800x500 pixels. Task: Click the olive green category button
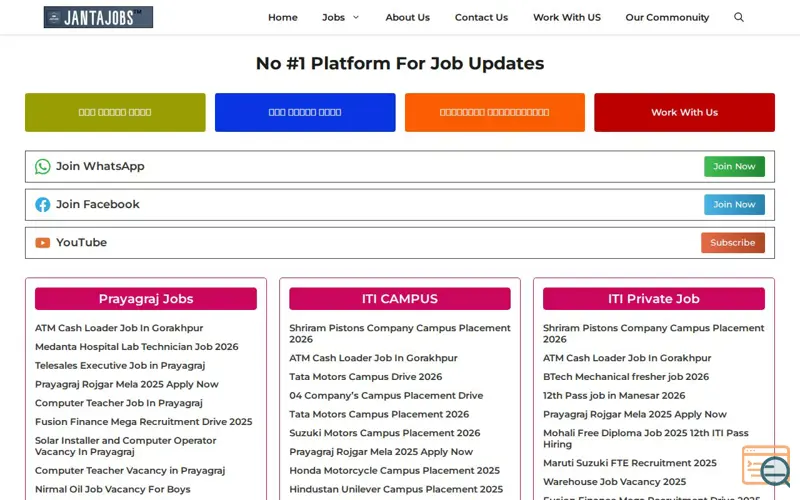(115, 112)
